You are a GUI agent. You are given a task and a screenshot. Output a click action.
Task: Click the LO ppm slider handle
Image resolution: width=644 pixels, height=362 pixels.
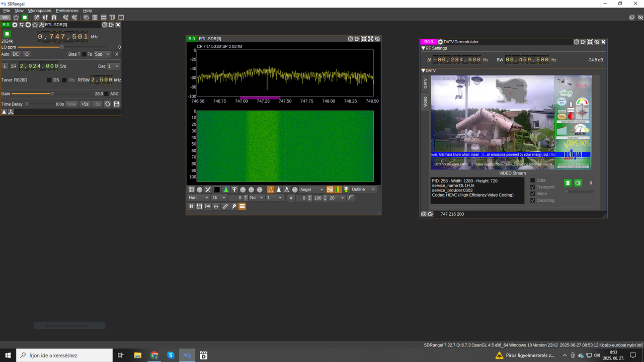point(61,47)
